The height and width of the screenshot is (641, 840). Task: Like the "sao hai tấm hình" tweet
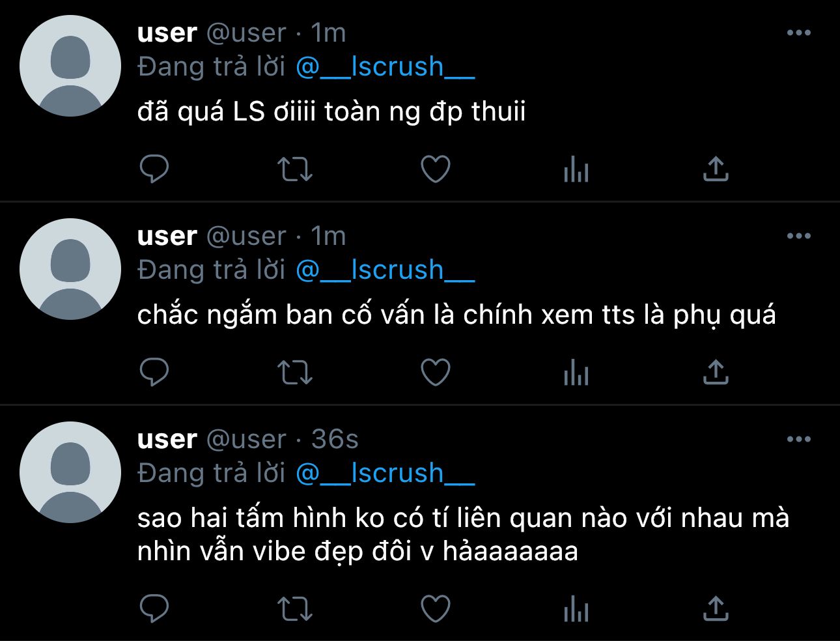tap(436, 609)
